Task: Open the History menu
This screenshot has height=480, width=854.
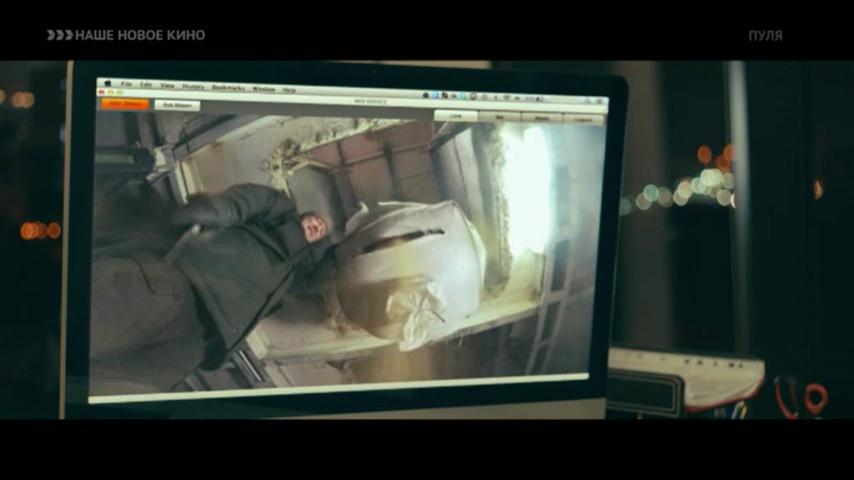Action: coord(193,87)
